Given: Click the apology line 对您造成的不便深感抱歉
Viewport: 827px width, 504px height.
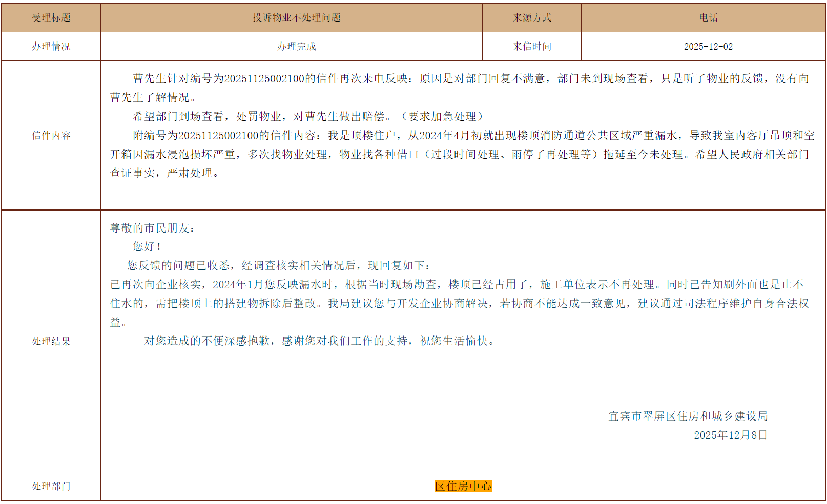Looking at the screenshot, I should pyautogui.click(x=320, y=341).
